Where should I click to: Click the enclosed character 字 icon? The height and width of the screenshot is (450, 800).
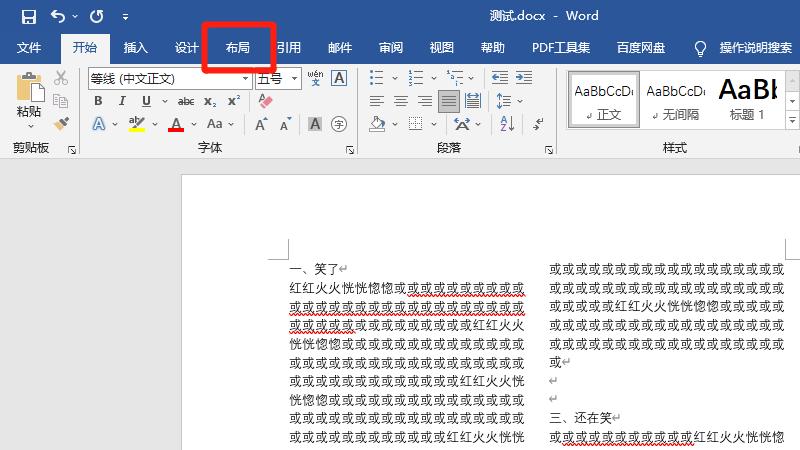(x=339, y=124)
